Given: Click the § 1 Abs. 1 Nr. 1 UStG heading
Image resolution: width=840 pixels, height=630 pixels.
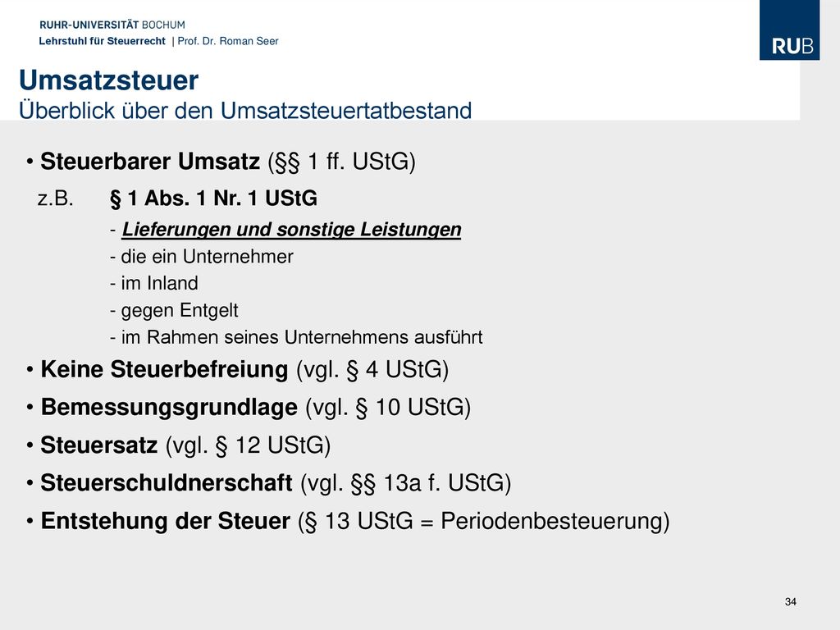Looking at the screenshot, I should [x=213, y=199].
